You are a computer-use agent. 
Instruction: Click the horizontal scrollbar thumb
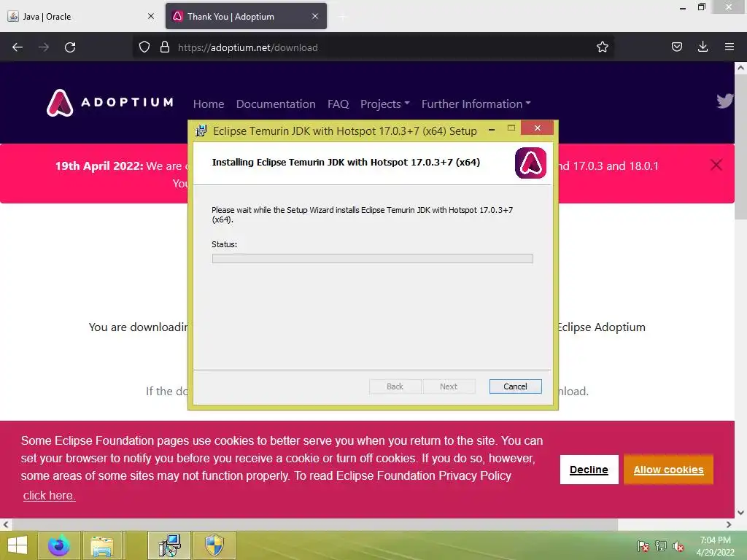click(314, 524)
